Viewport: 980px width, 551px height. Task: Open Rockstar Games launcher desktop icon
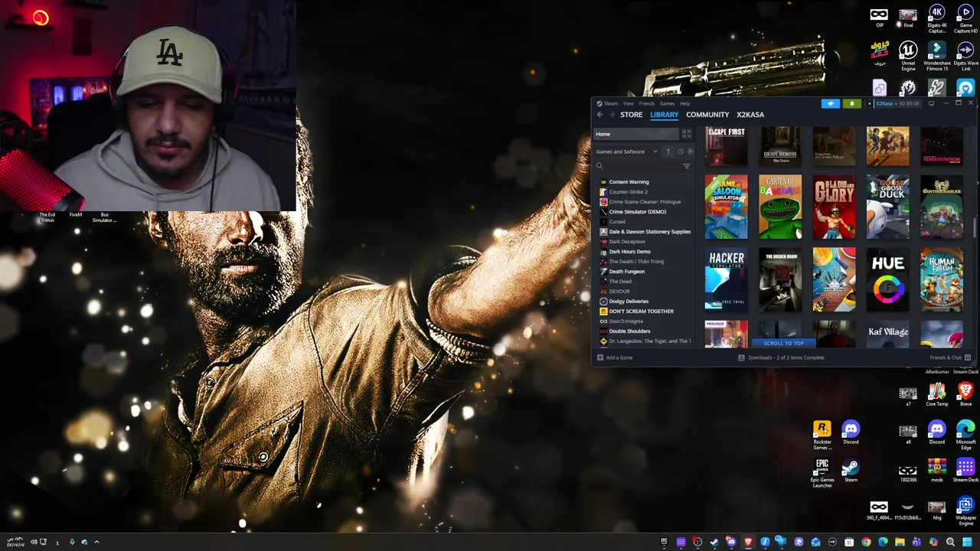coord(822,435)
